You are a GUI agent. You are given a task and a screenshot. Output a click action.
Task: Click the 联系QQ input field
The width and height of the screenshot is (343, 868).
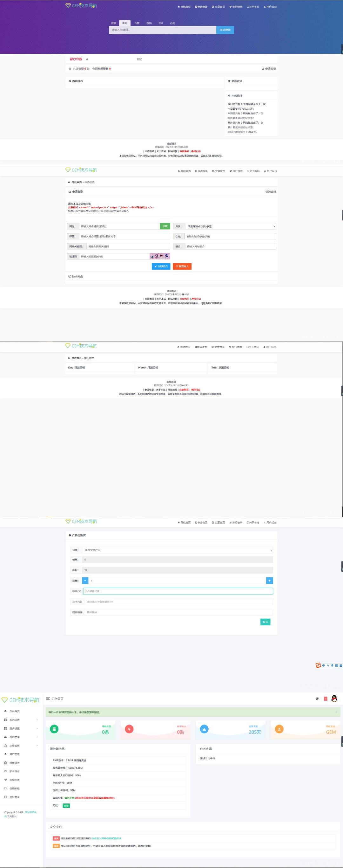tap(178, 591)
